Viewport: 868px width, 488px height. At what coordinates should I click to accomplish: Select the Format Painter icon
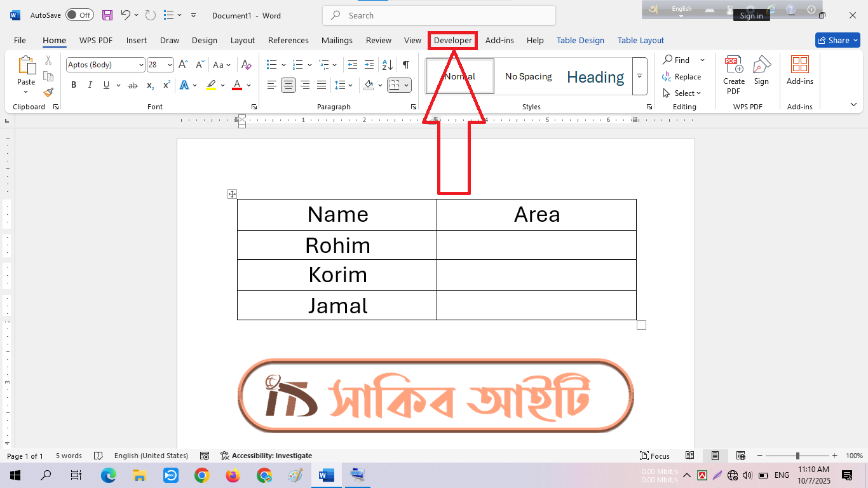(x=48, y=92)
